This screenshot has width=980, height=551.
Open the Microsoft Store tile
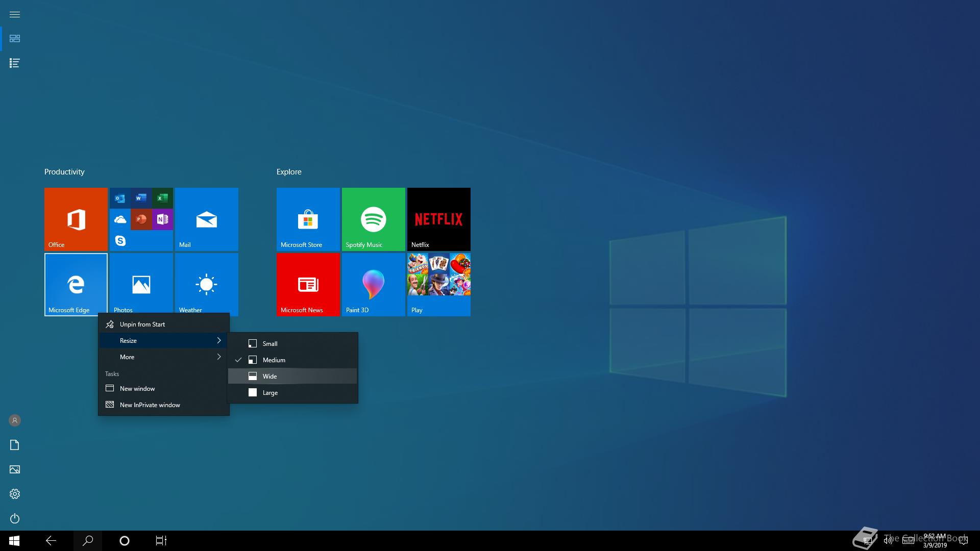(308, 219)
